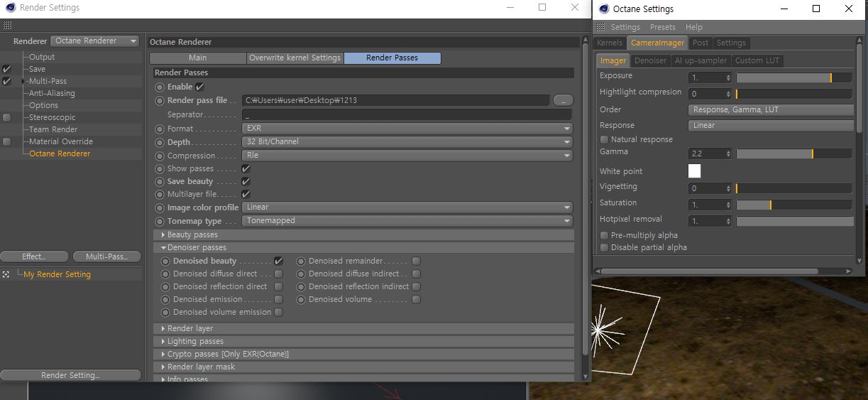Open the Presets menu

(x=662, y=27)
